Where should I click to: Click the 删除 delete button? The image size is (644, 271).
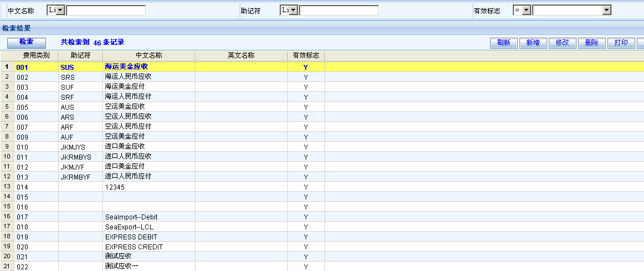[x=591, y=43]
